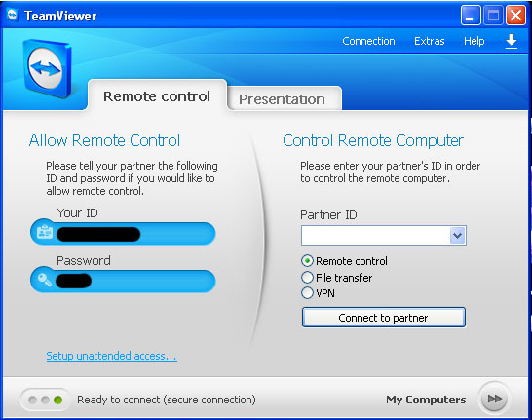Open the Partner ID dropdown arrow
This screenshot has width=532, height=420.
coord(458,235)
